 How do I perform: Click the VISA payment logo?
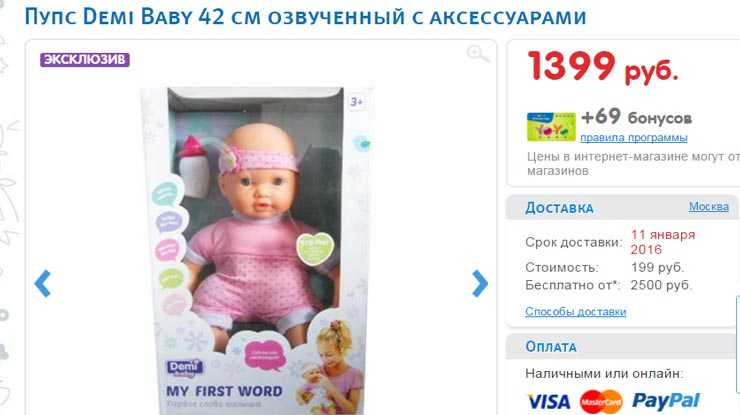[x=548, y=402]
